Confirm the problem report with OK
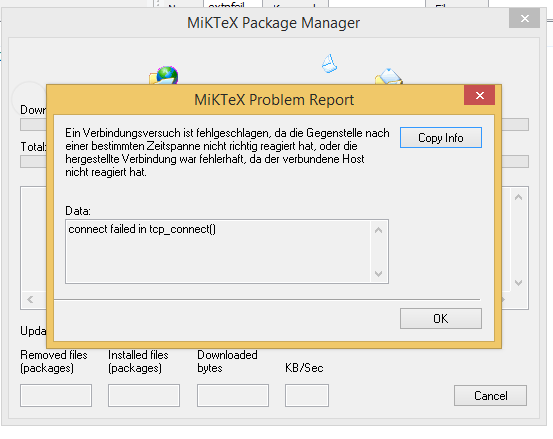This screenshot has width=553, height=439. click(440, 318)
